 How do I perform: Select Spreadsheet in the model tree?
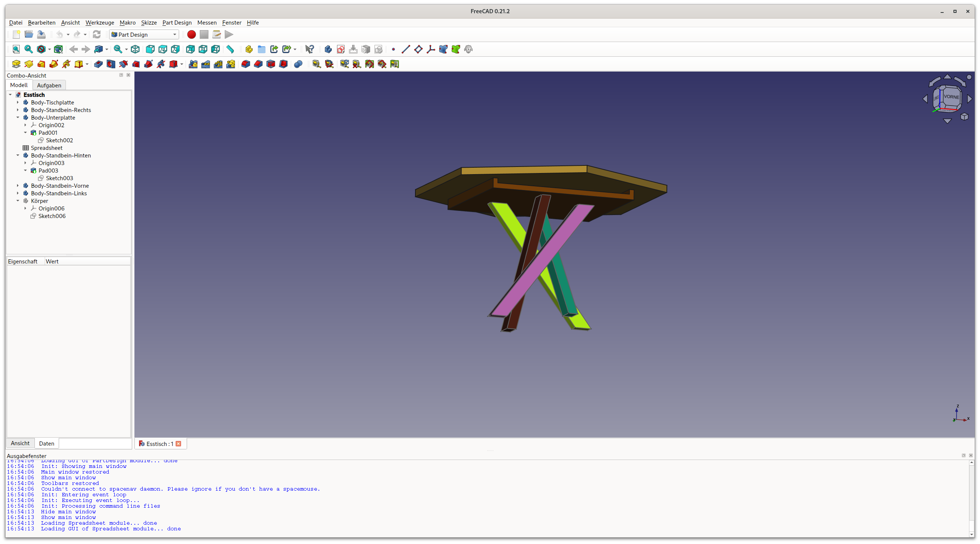pos(47,148)
